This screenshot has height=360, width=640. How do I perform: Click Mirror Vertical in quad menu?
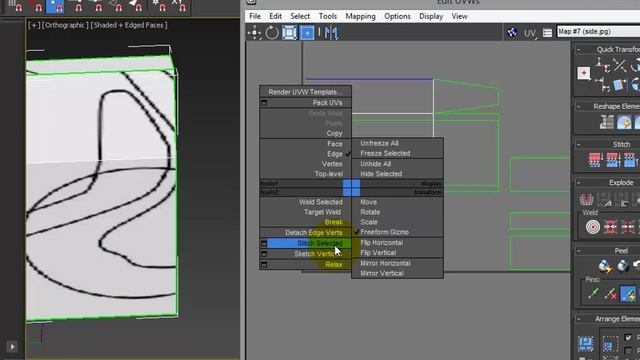(x=382, y=273)
